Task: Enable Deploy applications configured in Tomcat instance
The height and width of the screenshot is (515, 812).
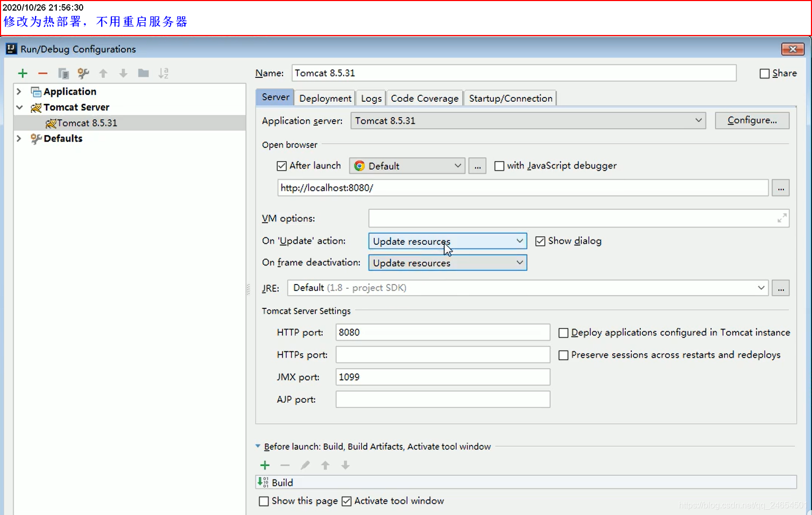Action: click(x=563, y=333)
